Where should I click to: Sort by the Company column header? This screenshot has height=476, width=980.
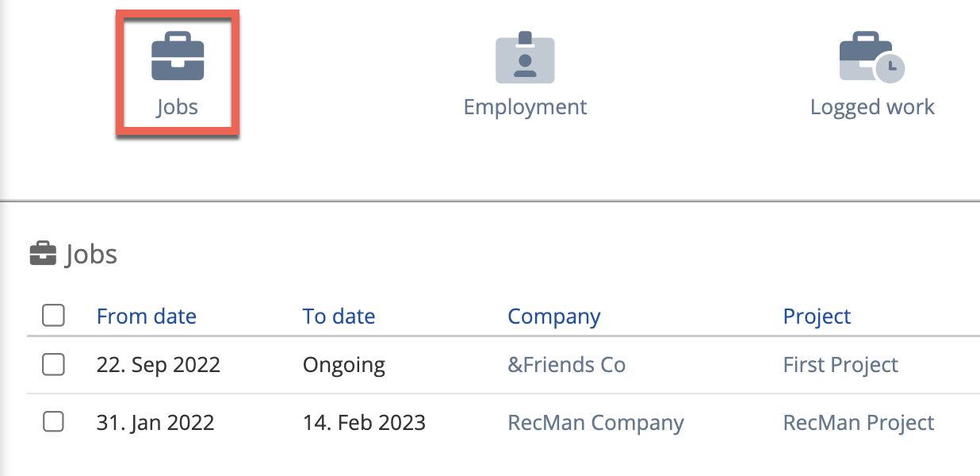pyautogui.click(x=554, y=317)
